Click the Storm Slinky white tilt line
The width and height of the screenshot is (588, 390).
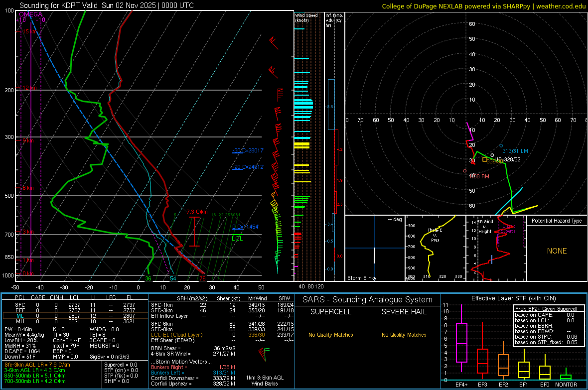[374, 256]
